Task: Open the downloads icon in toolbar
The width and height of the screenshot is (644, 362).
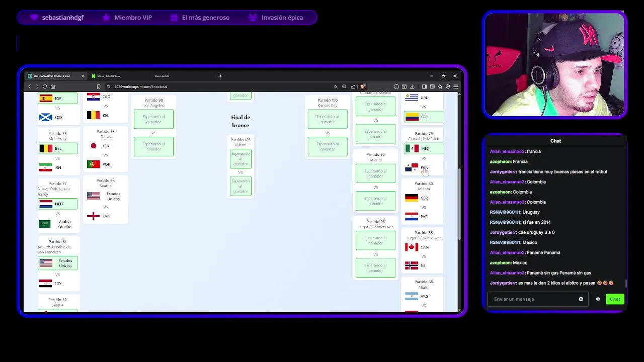Action: [x=412, y=86]
